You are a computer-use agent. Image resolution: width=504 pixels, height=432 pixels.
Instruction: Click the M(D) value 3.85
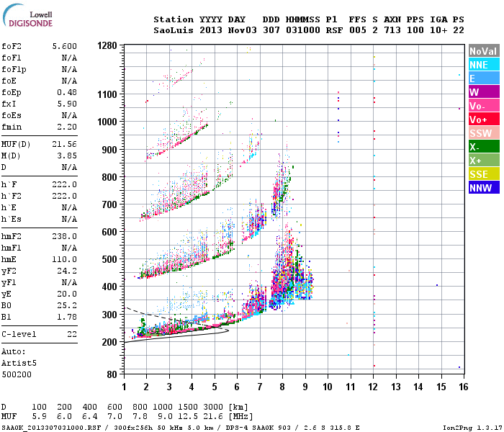[67, 156]
